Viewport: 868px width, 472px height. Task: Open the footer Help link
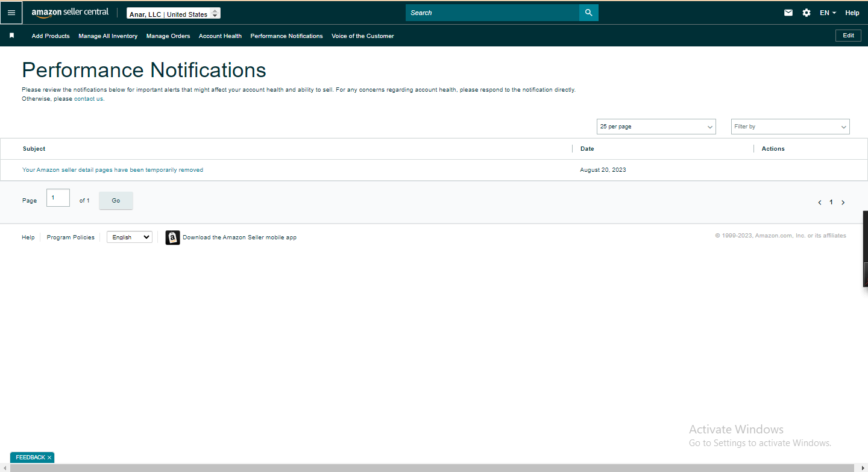pos(28,238)
